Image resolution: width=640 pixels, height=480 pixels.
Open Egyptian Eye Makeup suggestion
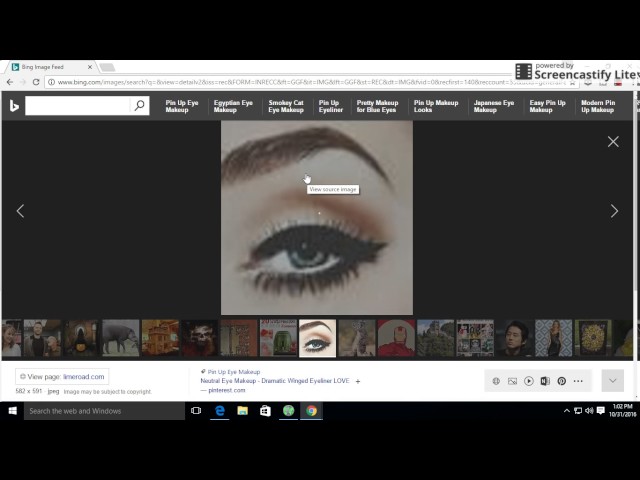[233, 106]
